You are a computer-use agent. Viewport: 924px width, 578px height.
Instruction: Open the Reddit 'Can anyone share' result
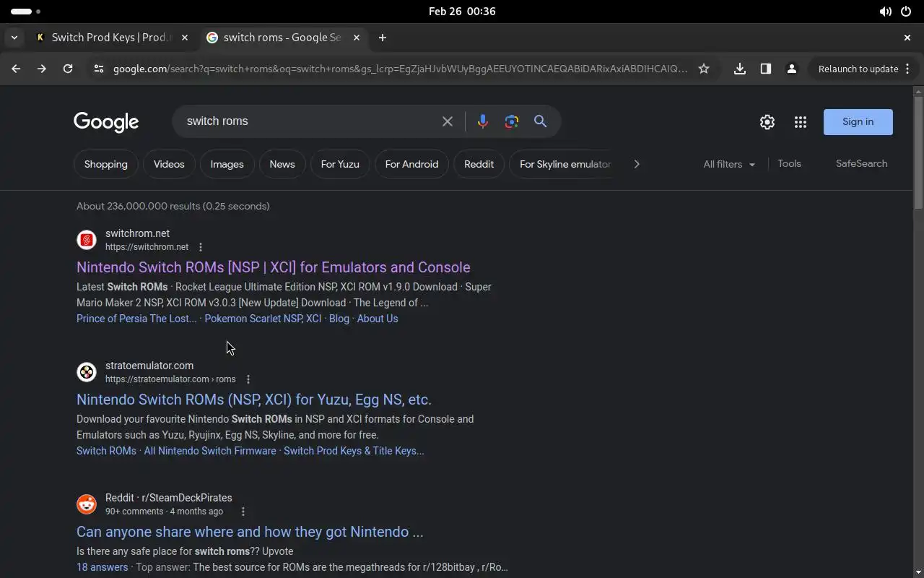tap(250, 532)
